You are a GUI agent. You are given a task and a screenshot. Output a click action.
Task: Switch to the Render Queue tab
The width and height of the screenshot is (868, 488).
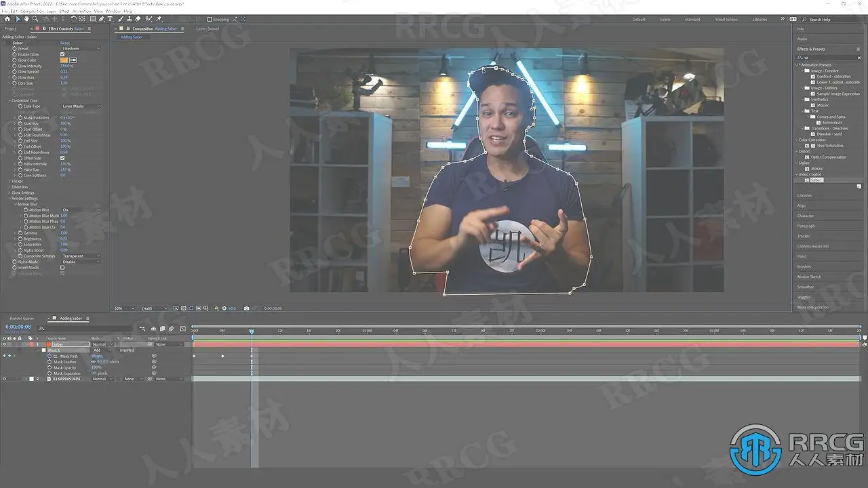pos(22,319)
